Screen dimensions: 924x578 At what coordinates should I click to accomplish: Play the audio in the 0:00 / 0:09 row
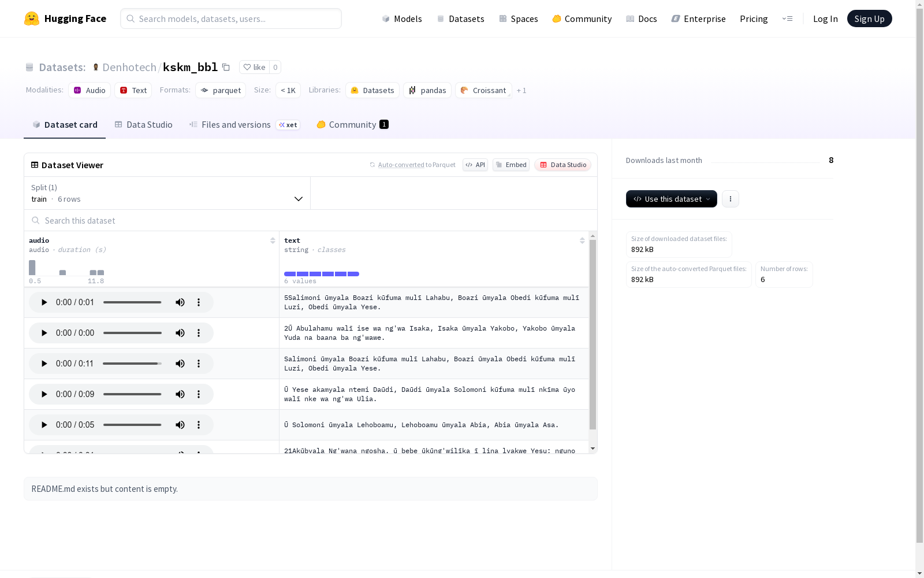[44, 394]
